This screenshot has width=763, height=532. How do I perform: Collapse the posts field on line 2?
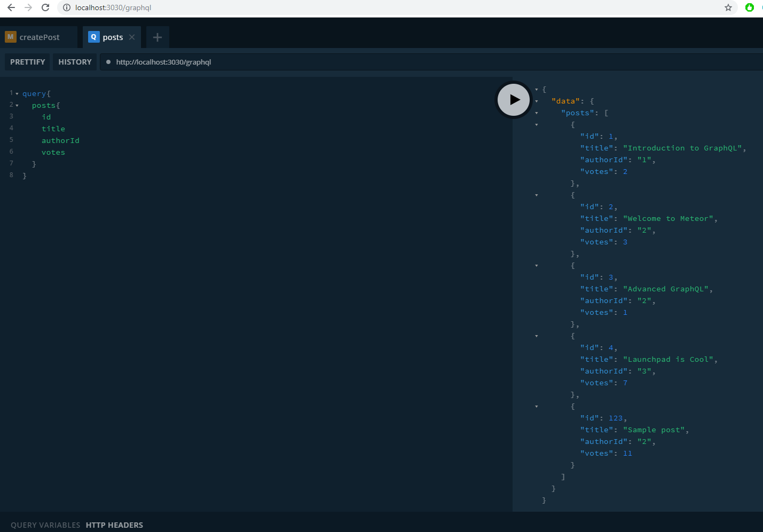click(17, 106)
